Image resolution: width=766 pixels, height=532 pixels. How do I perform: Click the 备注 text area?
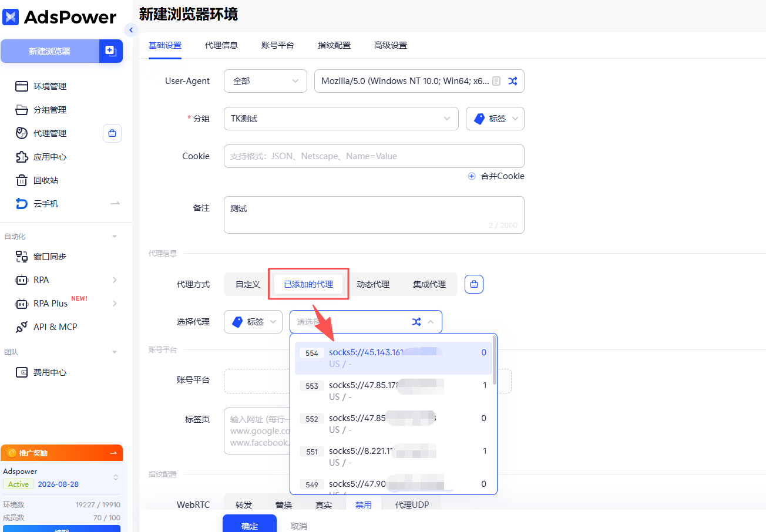374,215
